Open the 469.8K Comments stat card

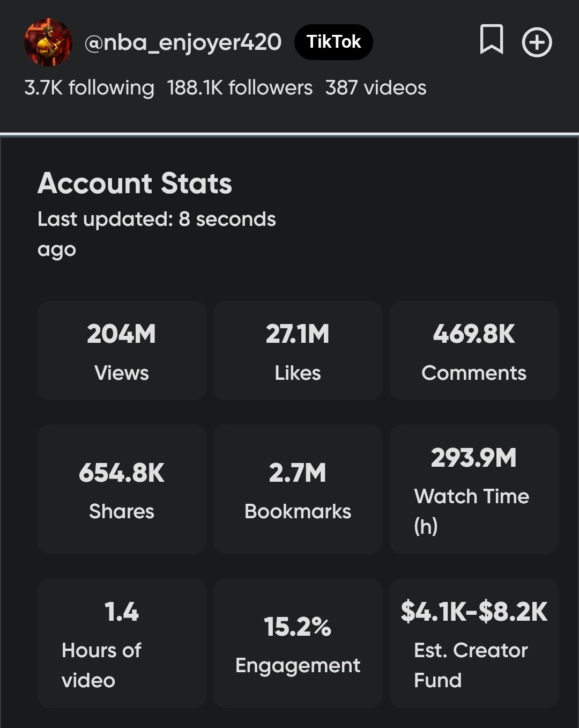click(474, 350)
